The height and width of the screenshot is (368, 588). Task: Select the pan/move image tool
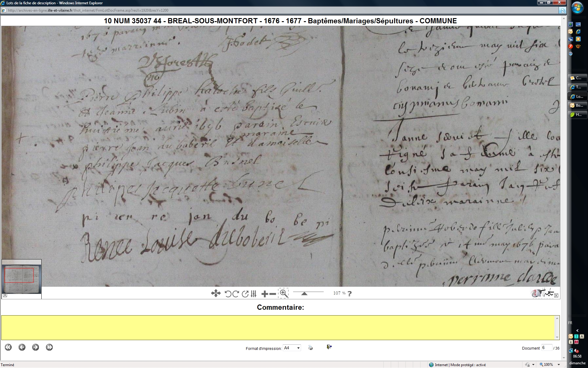tap(216, 293)
